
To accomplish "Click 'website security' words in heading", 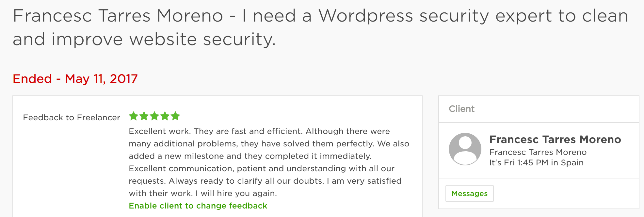I will (202, 40).
